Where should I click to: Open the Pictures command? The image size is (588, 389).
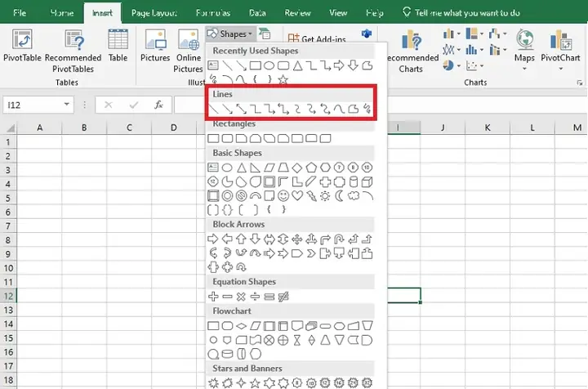coord(155,46)
